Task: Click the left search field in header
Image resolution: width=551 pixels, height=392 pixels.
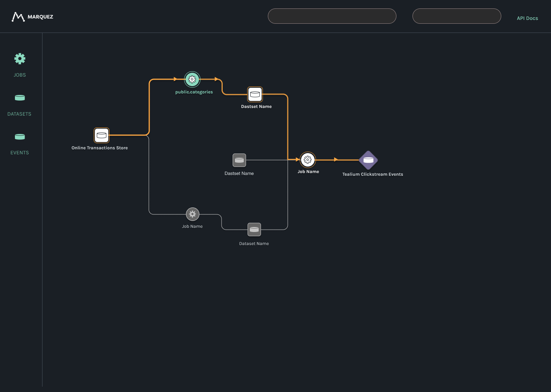Action: [332, 16]
